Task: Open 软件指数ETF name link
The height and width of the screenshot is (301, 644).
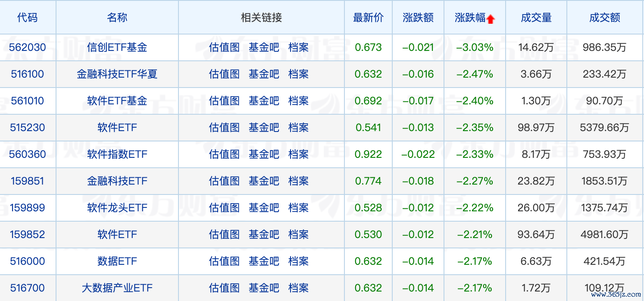Action: pyautogui.click(x=117, y=154)
